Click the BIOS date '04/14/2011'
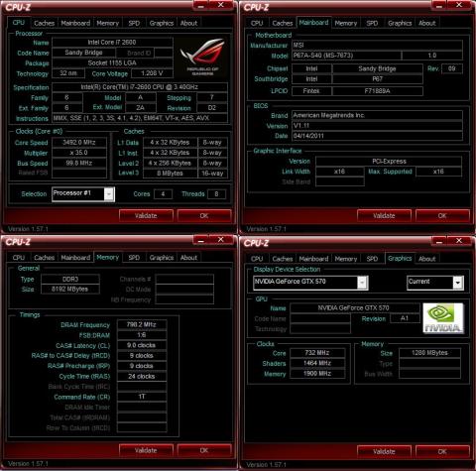This screenshot has width=476, height=471. (377, 136)
